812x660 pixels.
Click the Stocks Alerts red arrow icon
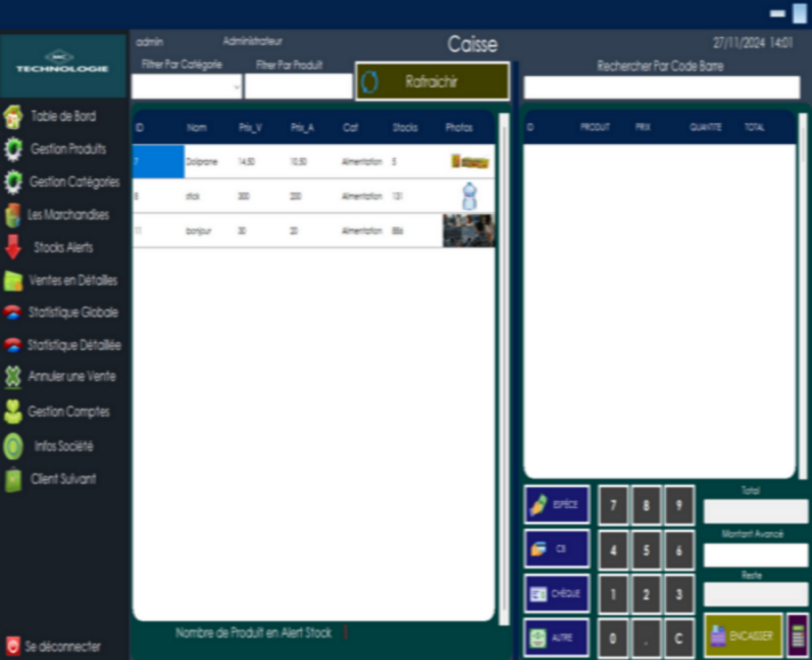point(13,247)
